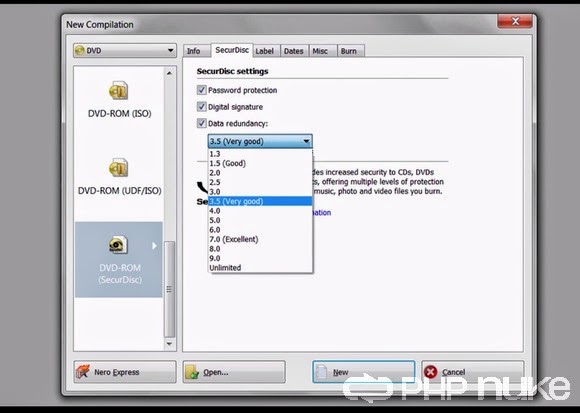
Task: Collapse the data redundancy combo box
Action: pyautogui.click(x=260, y=141)
